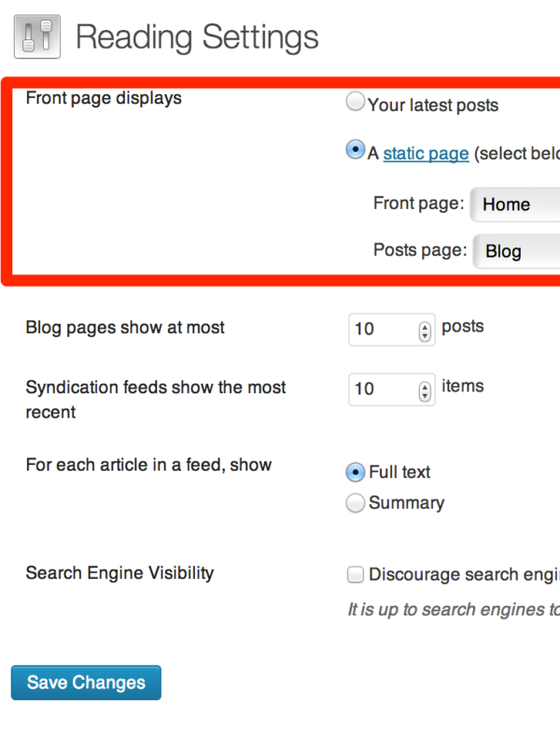
Task: Choose the 'Full text' feed option
Action: coord(356,472)
